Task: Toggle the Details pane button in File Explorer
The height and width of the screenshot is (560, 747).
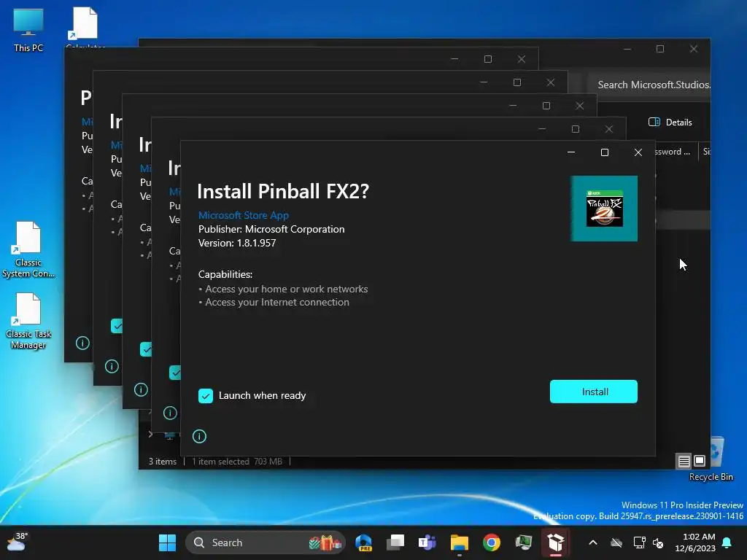Action: 670,122
